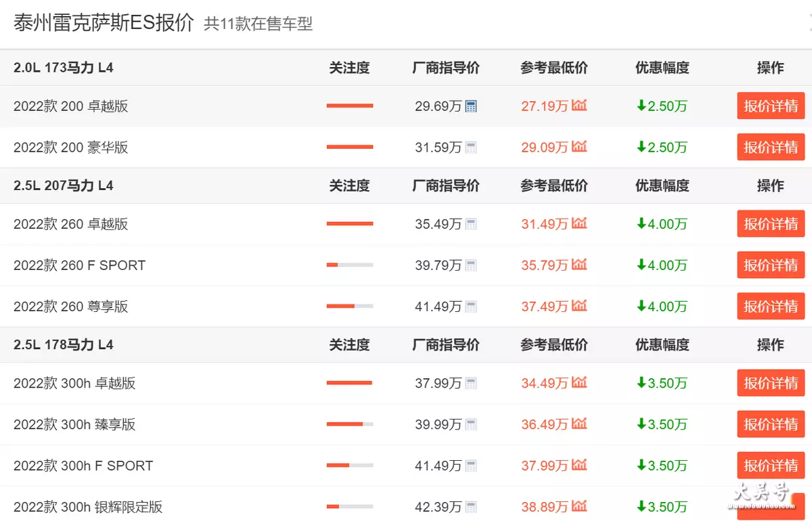The height and width of the screenshot is (521, 812).
Task: Open the 2022款 300h 银辉限定版 model link
Action: click(x=88, y=507)
